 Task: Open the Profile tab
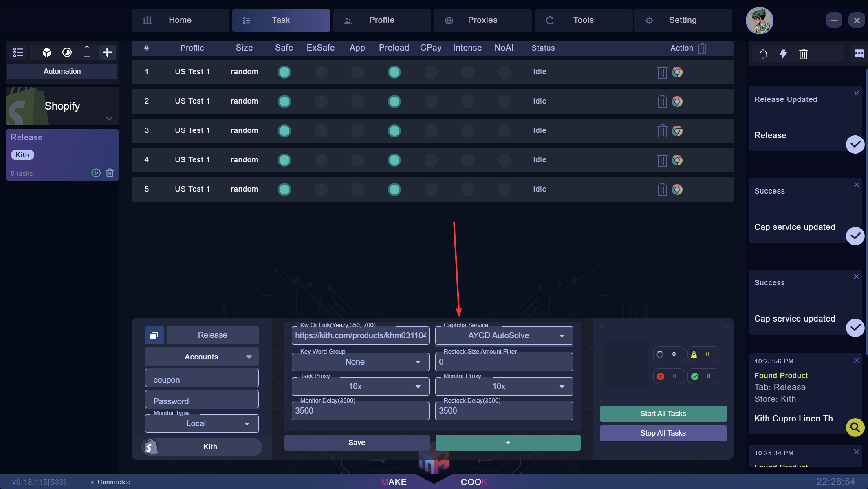click(x=382, y=20)
